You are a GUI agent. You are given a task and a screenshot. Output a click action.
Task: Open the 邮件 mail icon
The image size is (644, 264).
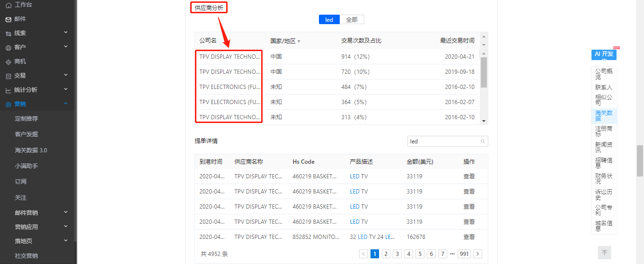pos(8,19)
